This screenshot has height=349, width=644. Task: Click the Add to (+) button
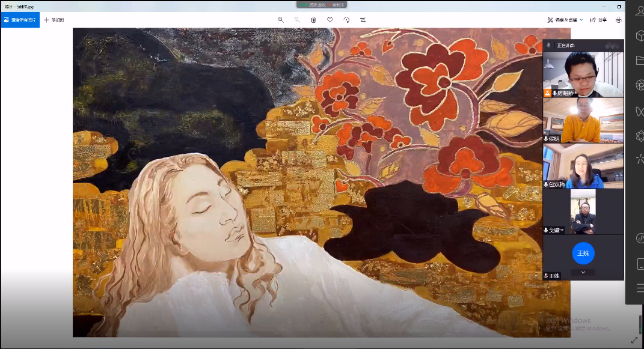tap(54, 20)
